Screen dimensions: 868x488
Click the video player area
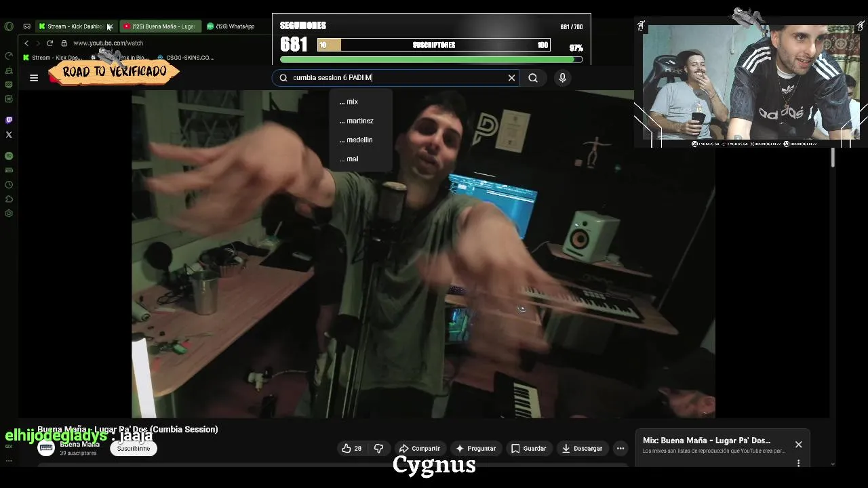[423, 254]
